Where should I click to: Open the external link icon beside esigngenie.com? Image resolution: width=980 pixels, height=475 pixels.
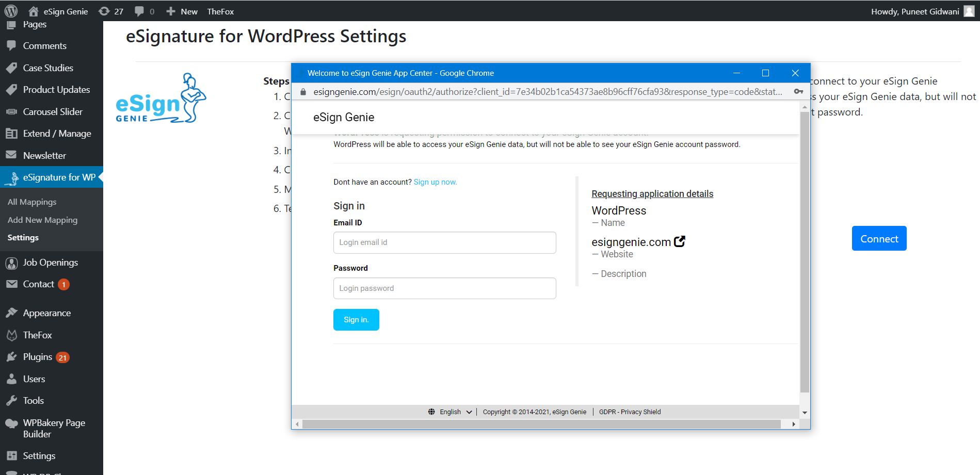point(680,241)
